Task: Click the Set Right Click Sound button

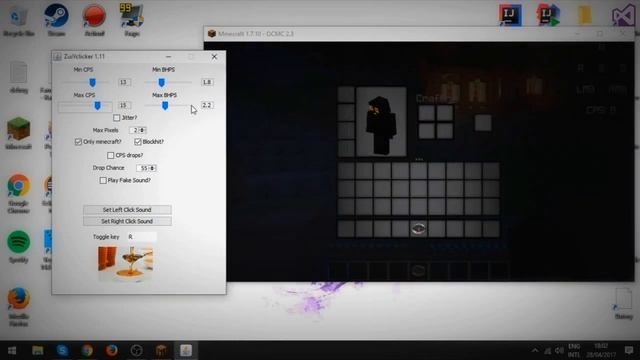Action: point(127,221)
